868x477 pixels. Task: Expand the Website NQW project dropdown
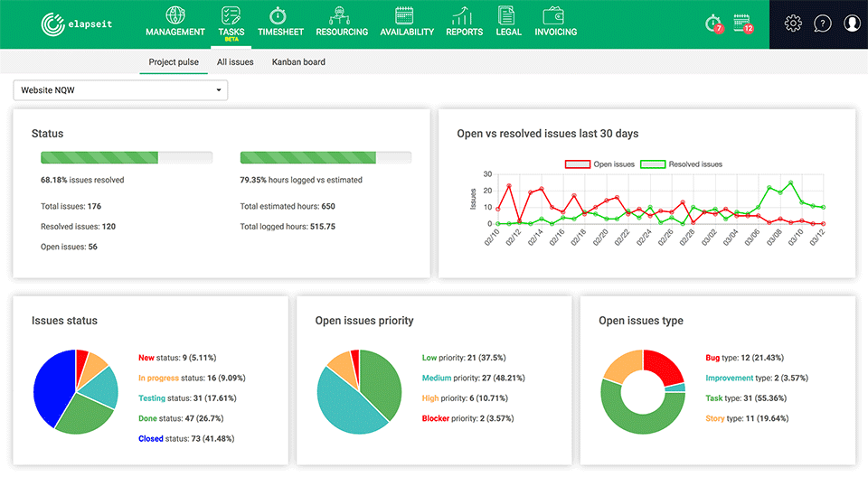120,90
